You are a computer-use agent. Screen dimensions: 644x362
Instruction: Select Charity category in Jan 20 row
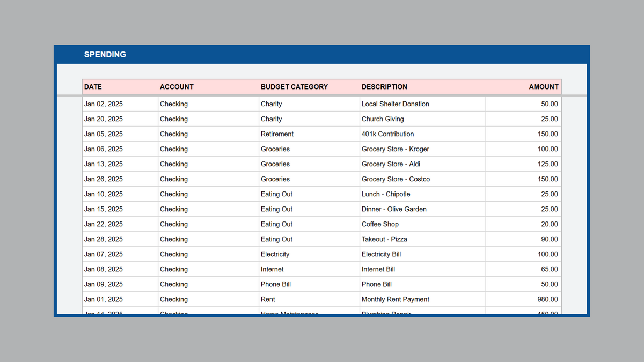pyautogui.click(x=309, y=119)
